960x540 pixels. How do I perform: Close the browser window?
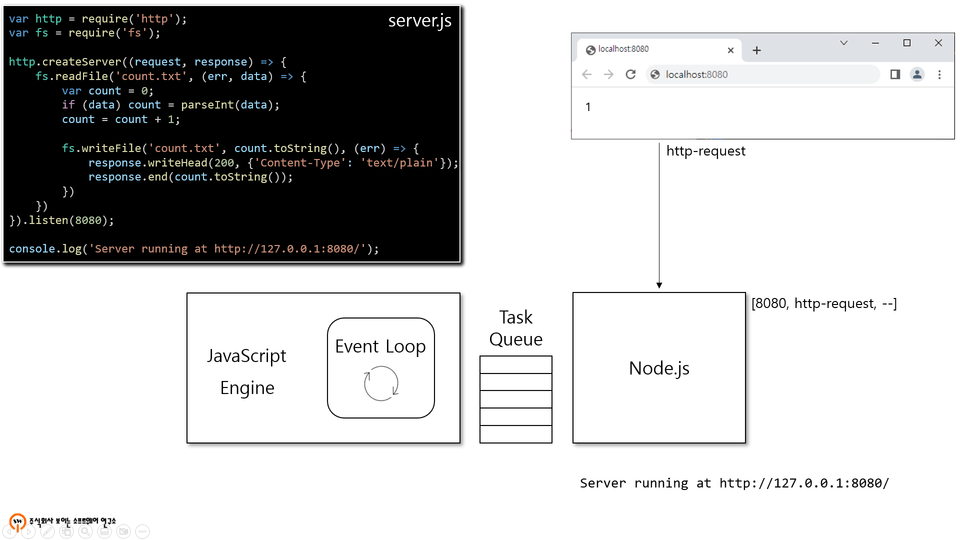[x=939, y=43]
